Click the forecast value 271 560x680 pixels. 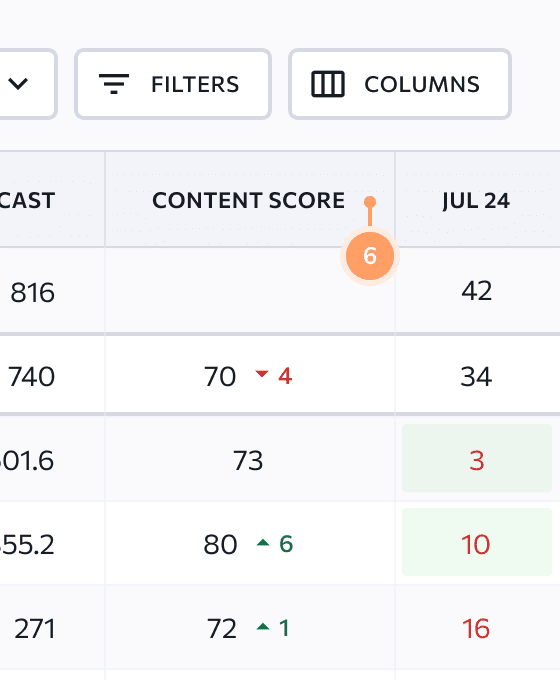point(35,629)
